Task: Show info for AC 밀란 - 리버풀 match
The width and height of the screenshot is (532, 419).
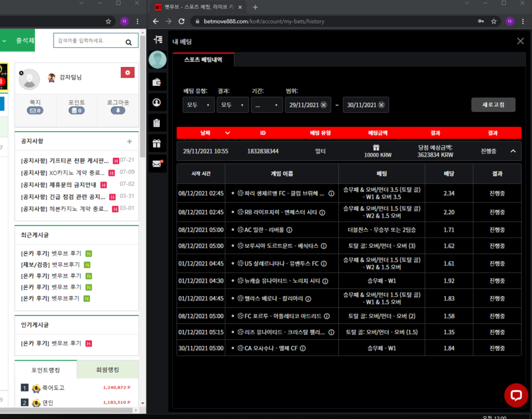Action: [x=289, y=230]
